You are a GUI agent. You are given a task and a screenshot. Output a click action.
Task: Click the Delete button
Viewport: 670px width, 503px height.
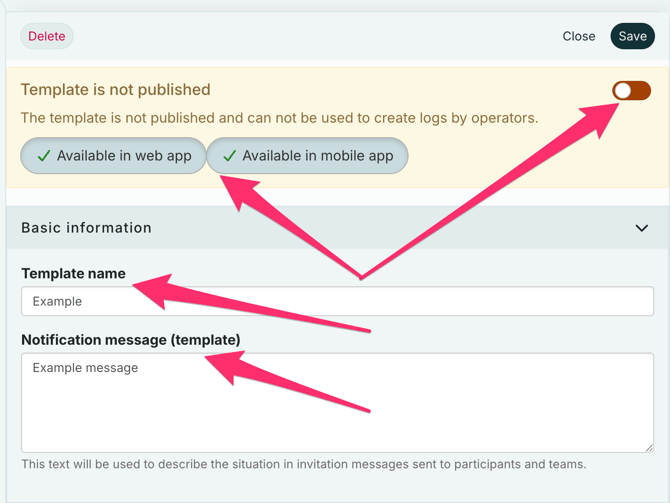pyautogui.click(x=46, y=36)
